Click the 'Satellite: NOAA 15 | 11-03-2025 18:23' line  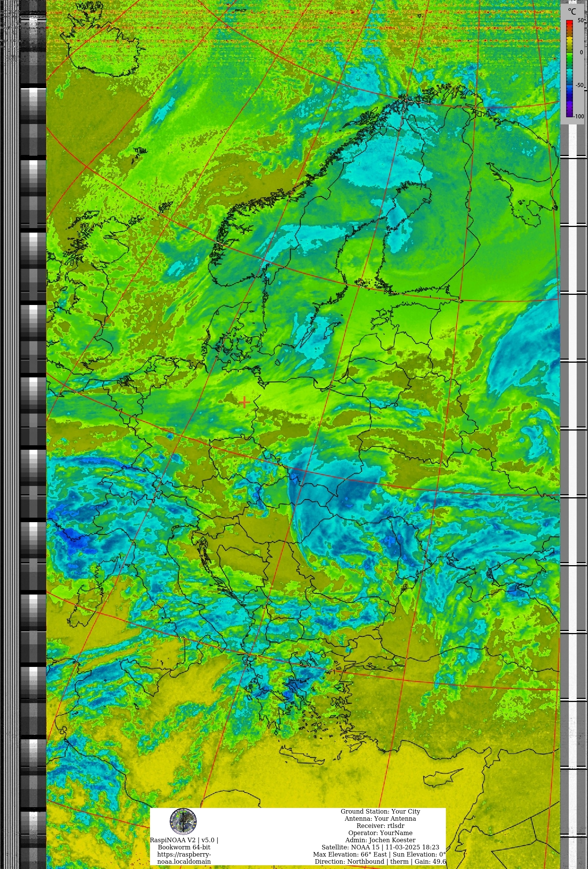coord(380,847)
